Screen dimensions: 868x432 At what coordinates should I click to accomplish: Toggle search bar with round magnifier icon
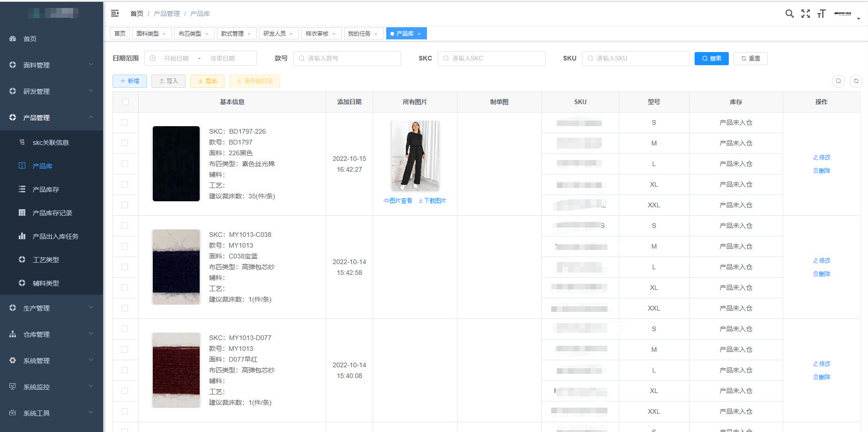point(838,81)
